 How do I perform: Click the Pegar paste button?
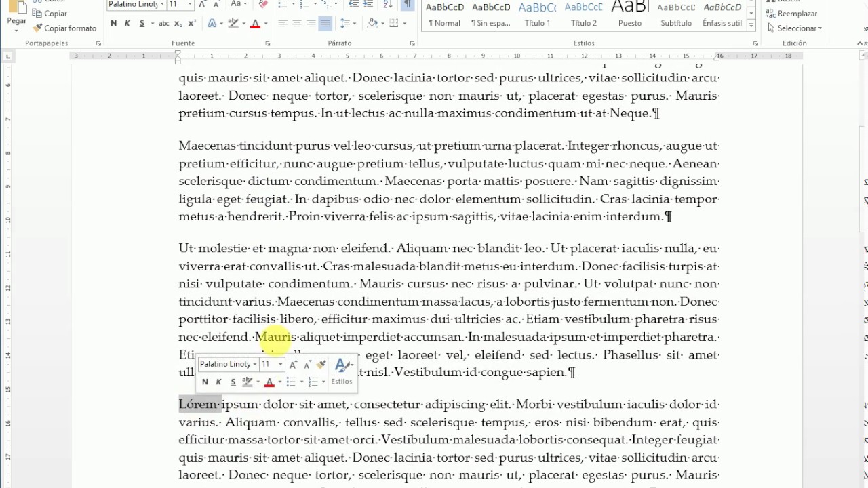16,14
